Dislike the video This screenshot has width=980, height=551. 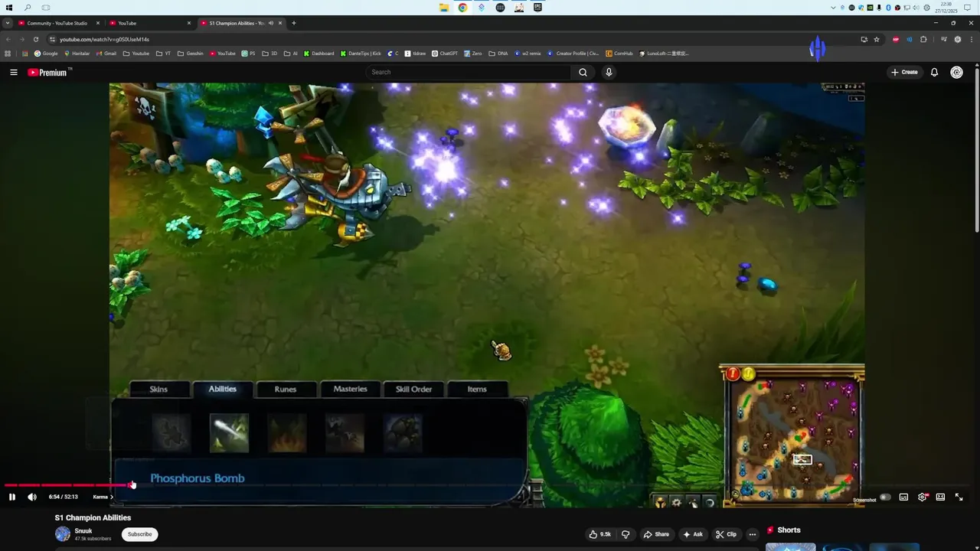[626, 534]
